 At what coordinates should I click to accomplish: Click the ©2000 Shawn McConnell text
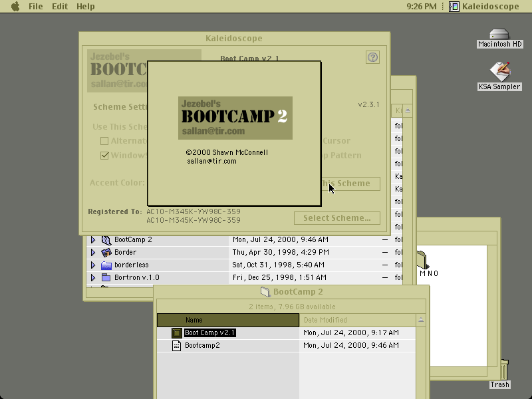(227, 152)
